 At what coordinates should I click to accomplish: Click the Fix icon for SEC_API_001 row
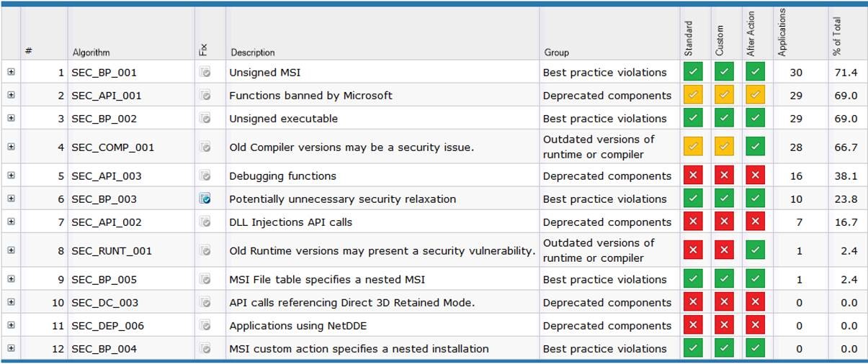[x=205, y=96]
